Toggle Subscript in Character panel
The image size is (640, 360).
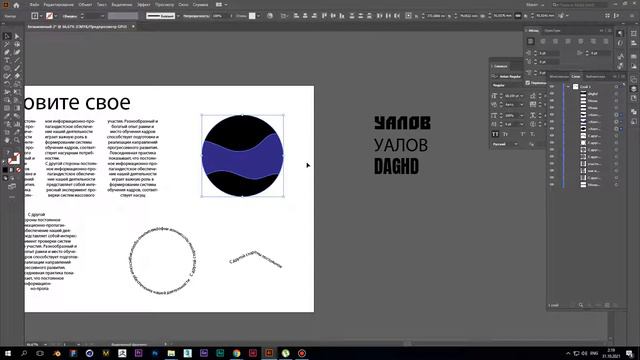(532, 134)
